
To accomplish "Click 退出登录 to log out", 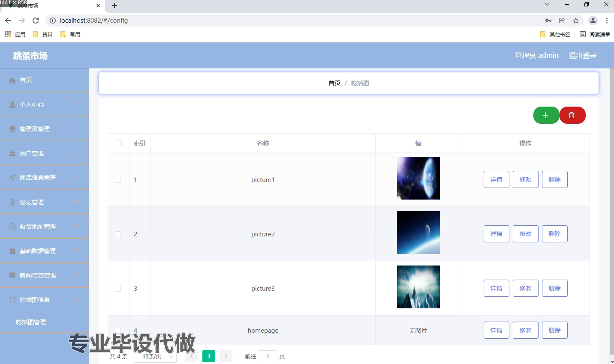I will 582,55.
